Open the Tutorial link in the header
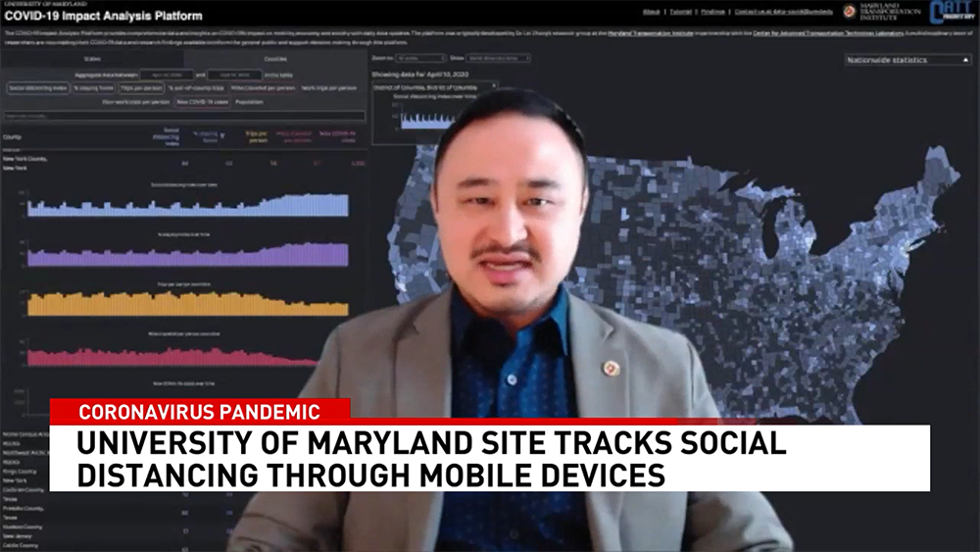The width and height of the screenshot is (980, 552). point(681,11)
